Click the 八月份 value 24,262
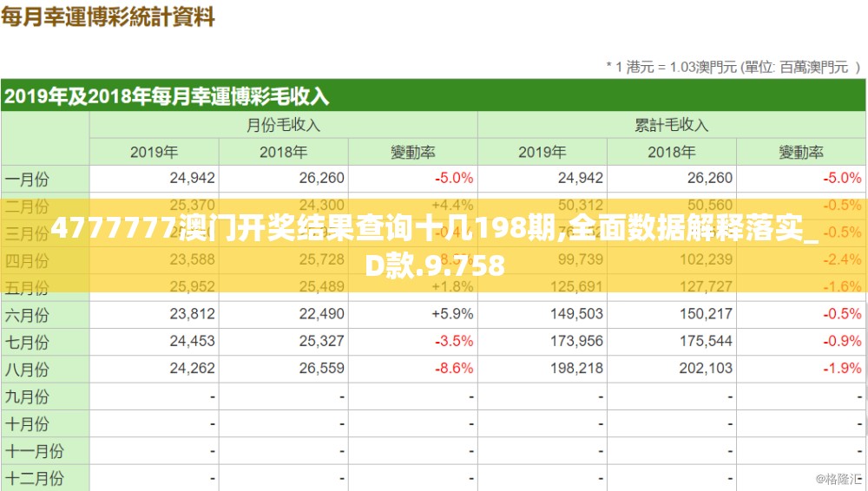The image size is (868, 491). (x=192, y=368)
